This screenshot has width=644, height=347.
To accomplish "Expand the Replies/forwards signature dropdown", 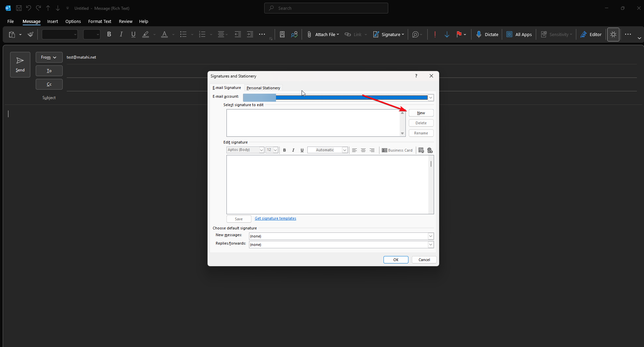I will coord(430,245).
